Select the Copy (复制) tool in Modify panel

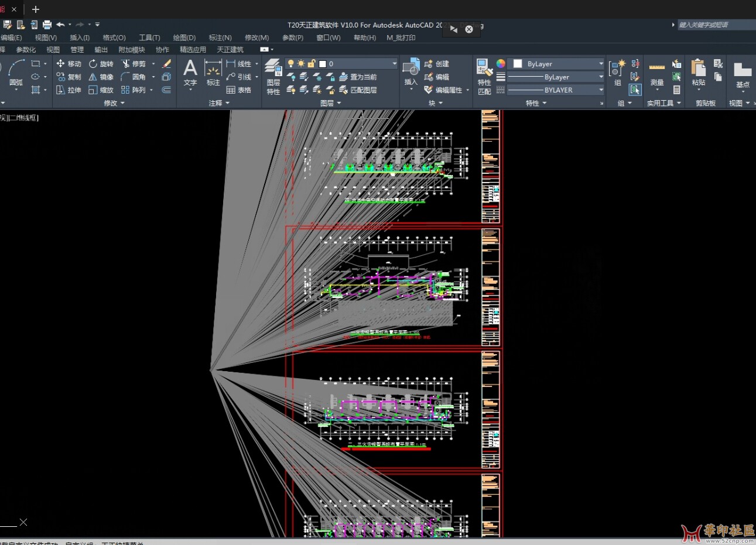(69, 77)
